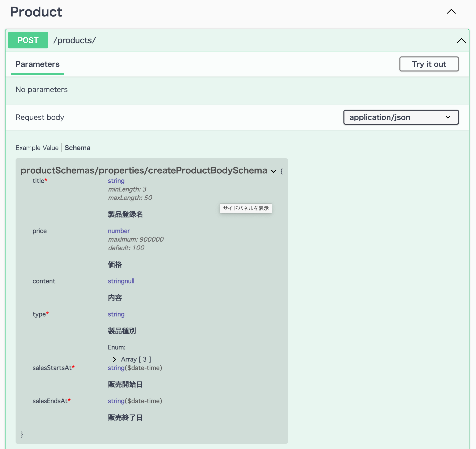Switch to the Example Value view
The height and width of the screenshot is (449, 476).
(x=37, y=148)
